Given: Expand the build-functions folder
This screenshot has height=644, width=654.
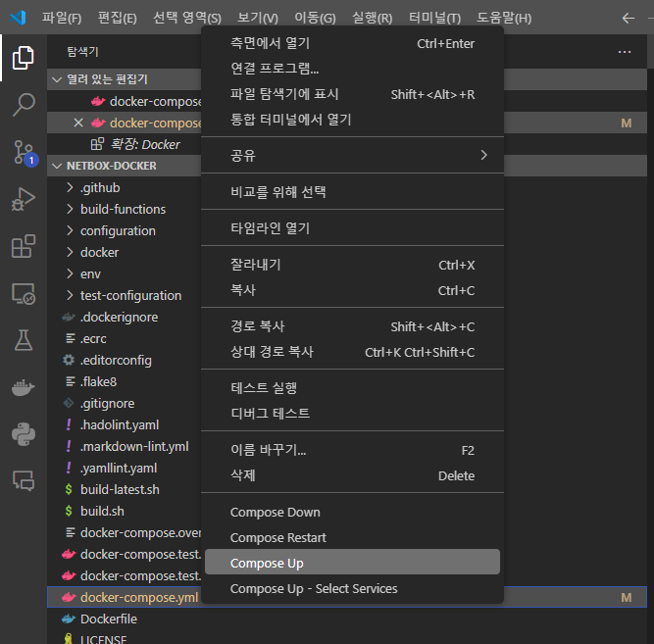Looking at the screenshot, I should pyautogui.click(x=70, y=209).
